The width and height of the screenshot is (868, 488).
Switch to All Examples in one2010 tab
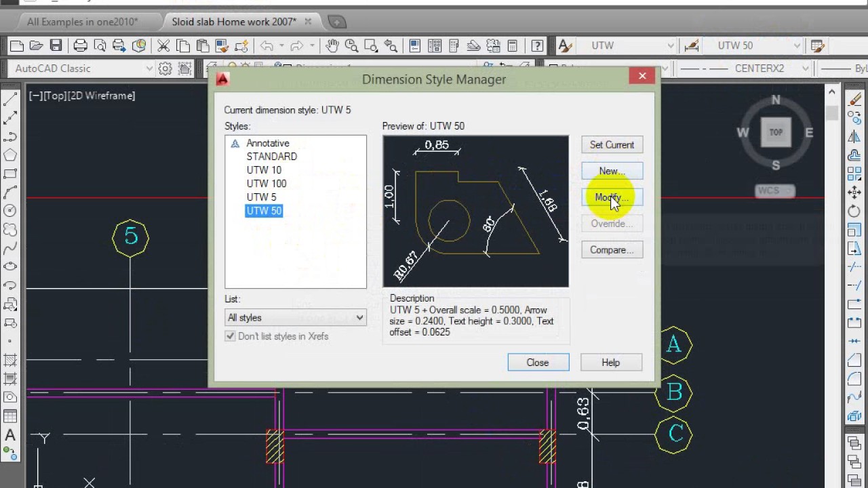[x=82, y=22]
